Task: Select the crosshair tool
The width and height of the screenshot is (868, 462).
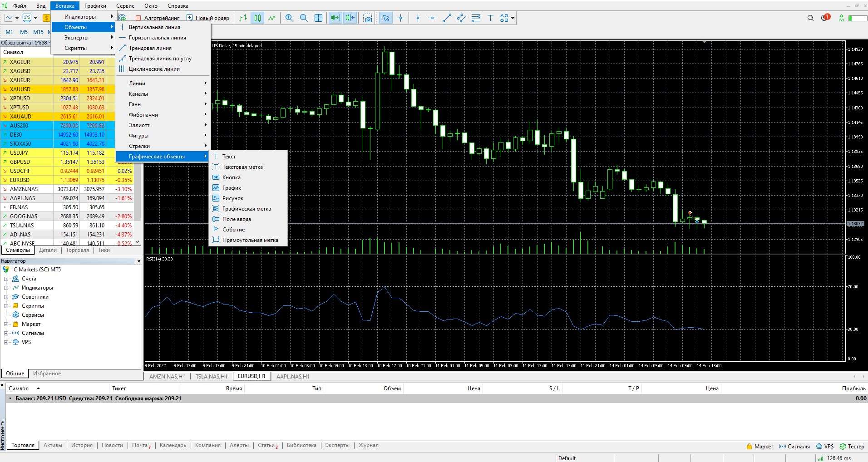Action: click(400, 18)
